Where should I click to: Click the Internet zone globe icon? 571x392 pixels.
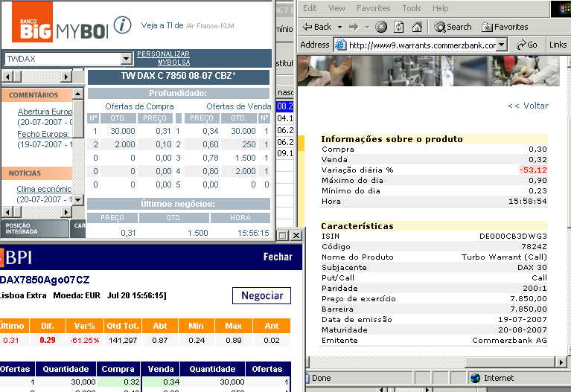click(475, 378)
